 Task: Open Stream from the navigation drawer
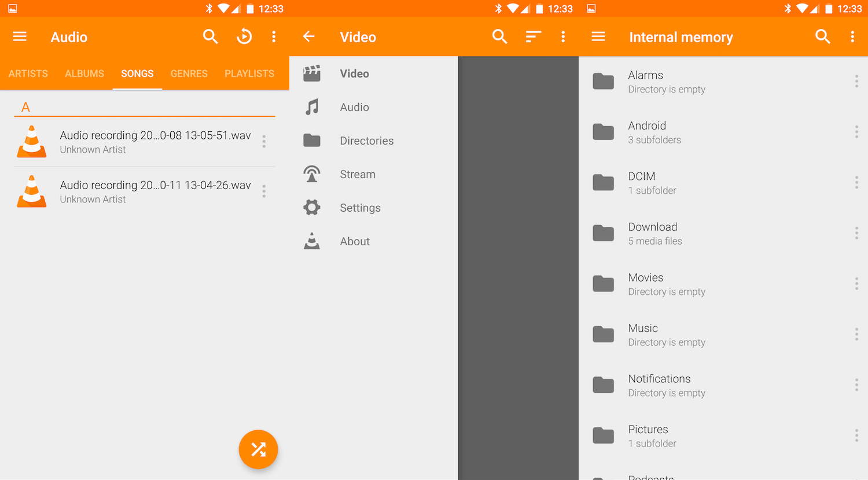357,174
